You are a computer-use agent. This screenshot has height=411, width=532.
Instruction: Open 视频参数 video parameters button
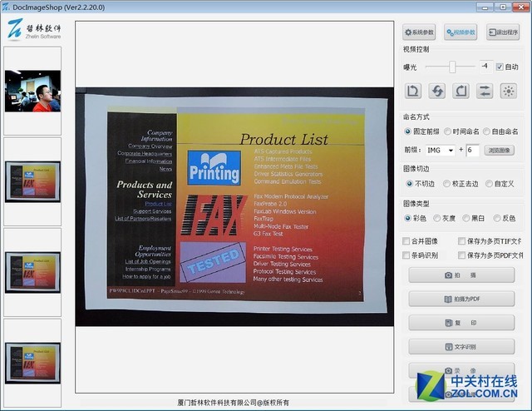[461, 33]
